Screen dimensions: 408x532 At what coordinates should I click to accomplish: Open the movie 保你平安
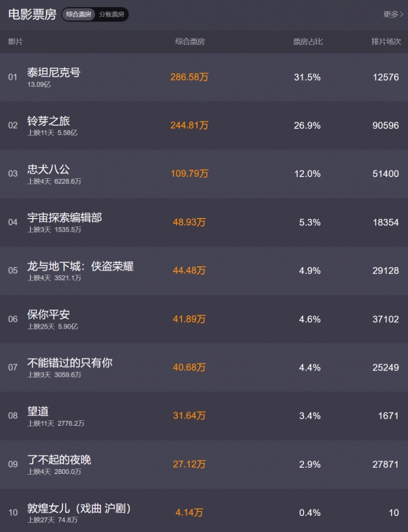[48, 314]
